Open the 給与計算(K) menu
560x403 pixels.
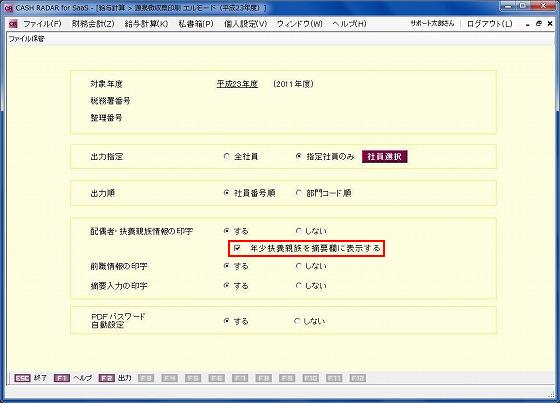pos(146,24)
